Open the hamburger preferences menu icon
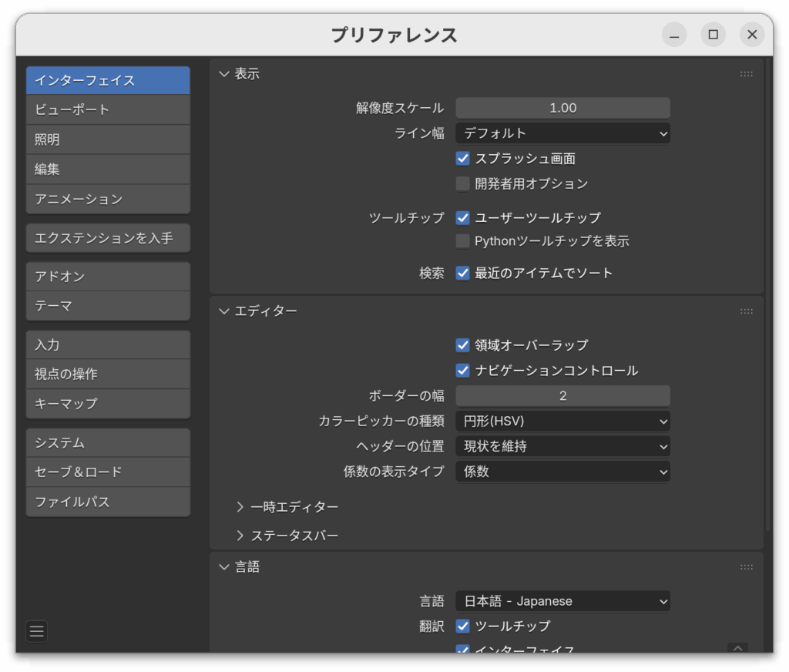789x672 pixels. (37, 631)
